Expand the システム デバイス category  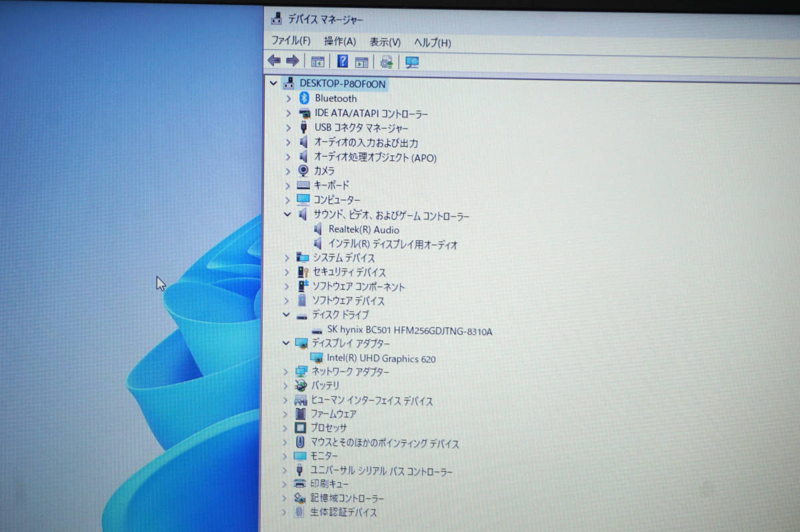(287, 257)
